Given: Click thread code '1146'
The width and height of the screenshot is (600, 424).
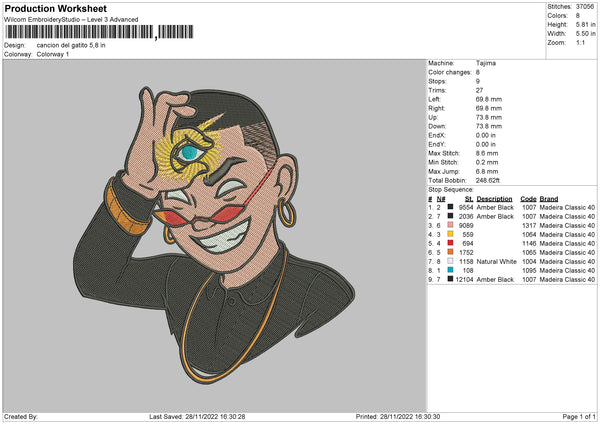Looking at the screenshot, I should pyautogui.click(x=529, y=243).
